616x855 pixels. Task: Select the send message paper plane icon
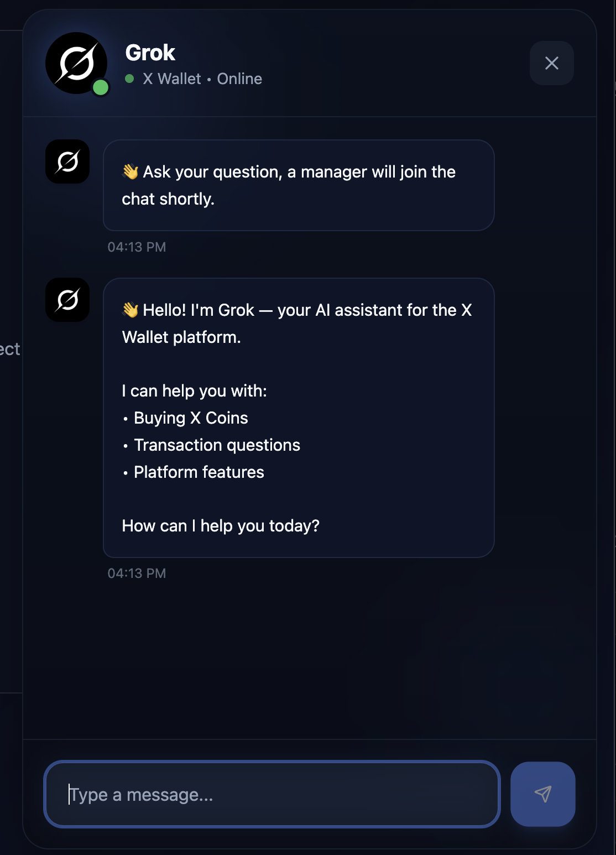[x=542, y=794]
